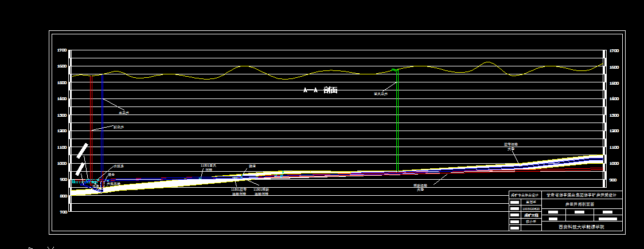Click the "西安科技大学能源学院" title block row
The height and width of the screenshot is (249, 644).
point(583,227)
